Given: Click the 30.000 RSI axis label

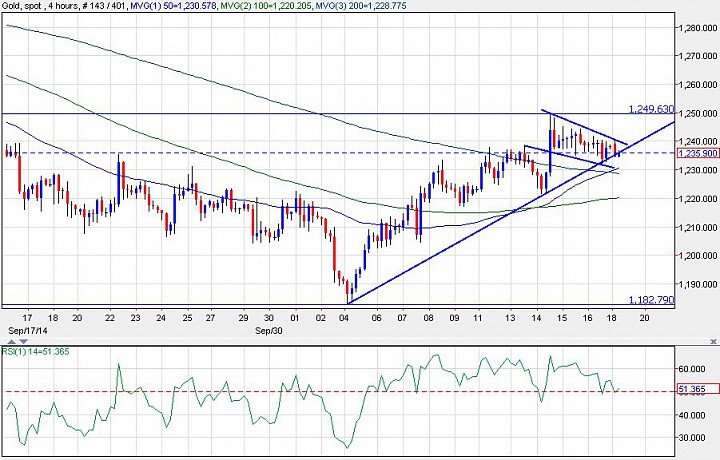Looking at the screenshot, I should point(692,438).
